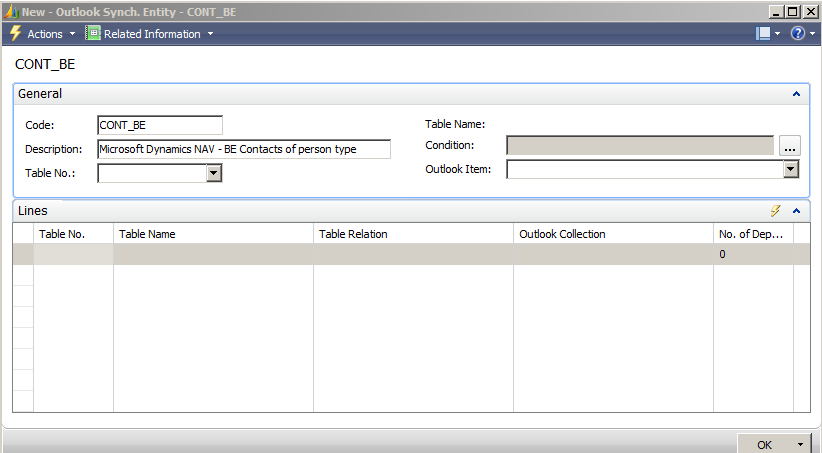Select the Table Name column header
The width and height of the screenshot is (822, 453).
pos(213,234)
